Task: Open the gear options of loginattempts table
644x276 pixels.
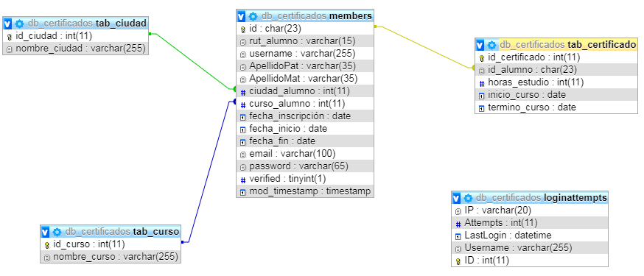Action: pos(468,198)
